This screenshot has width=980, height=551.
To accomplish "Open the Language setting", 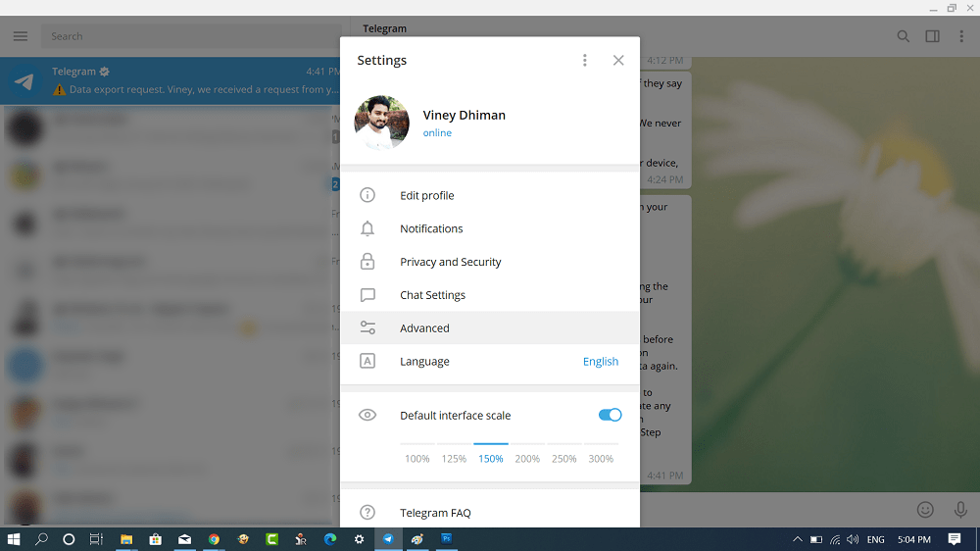I will tap(490, 361).
